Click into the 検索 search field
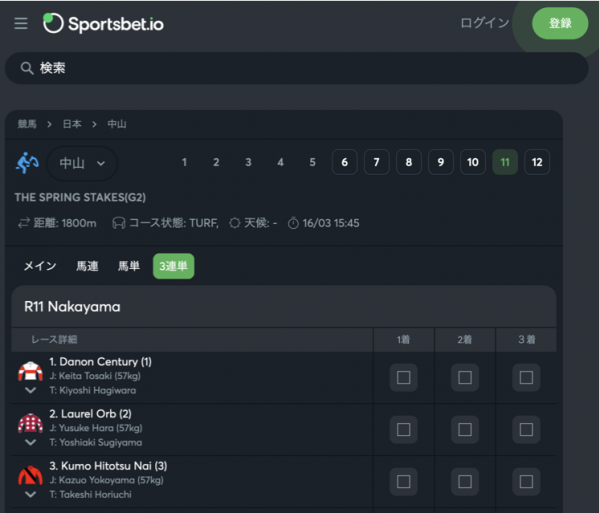Screen dimensions: 600x513 point(300,68)
